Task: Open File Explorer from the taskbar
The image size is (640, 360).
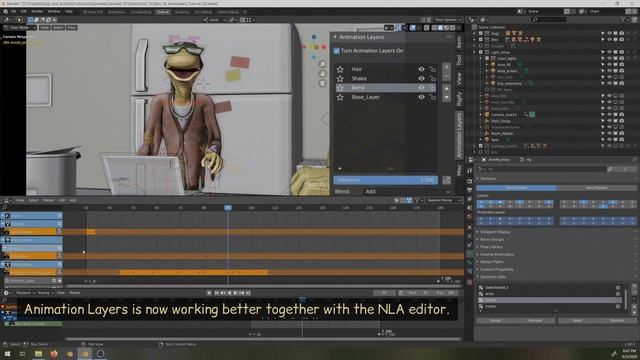Action: point(38,354)
